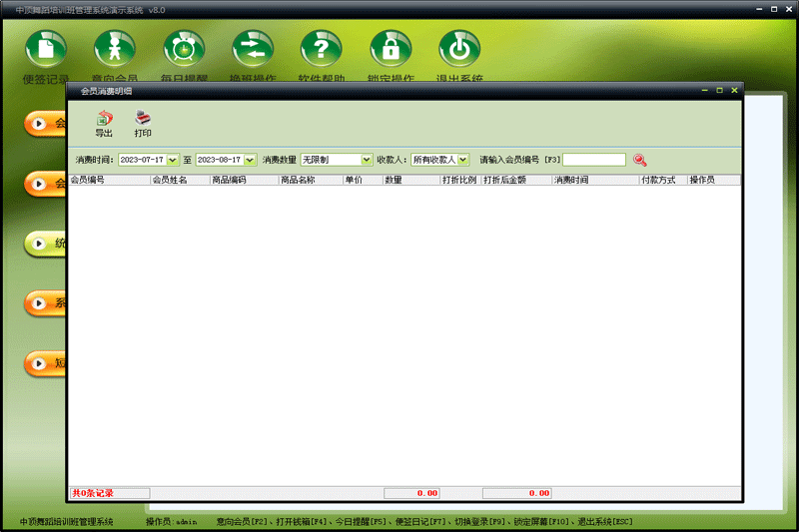Click the green 统 sidebar button
This screenshot has height=532, width=799.
[x=45, y=244]
